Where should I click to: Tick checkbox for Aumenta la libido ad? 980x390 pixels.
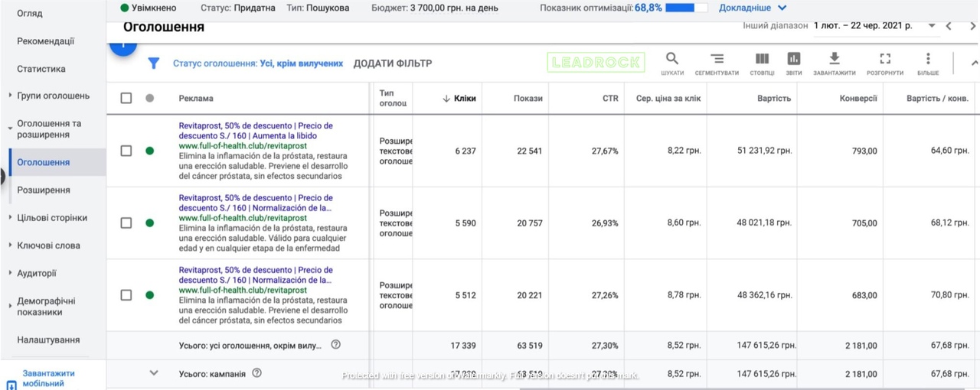click(126, 151)
